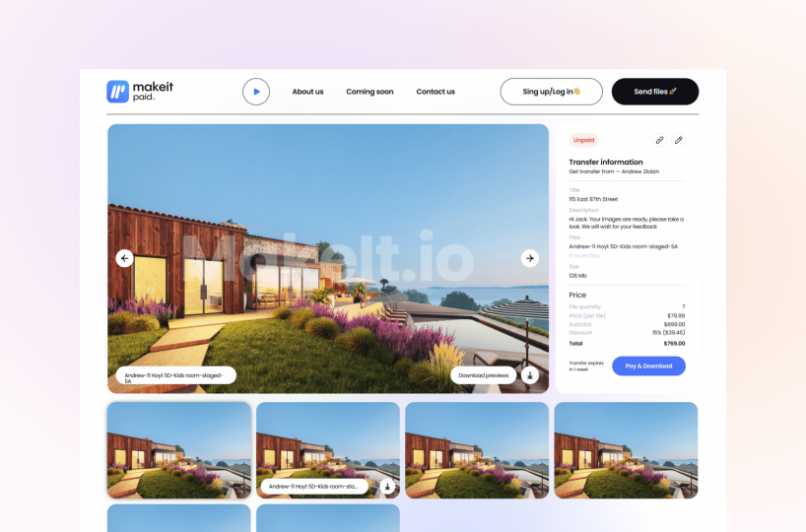Viewport: 806px width, 532px height.
Task: Click Download previews button
Action: pos(484,375)
